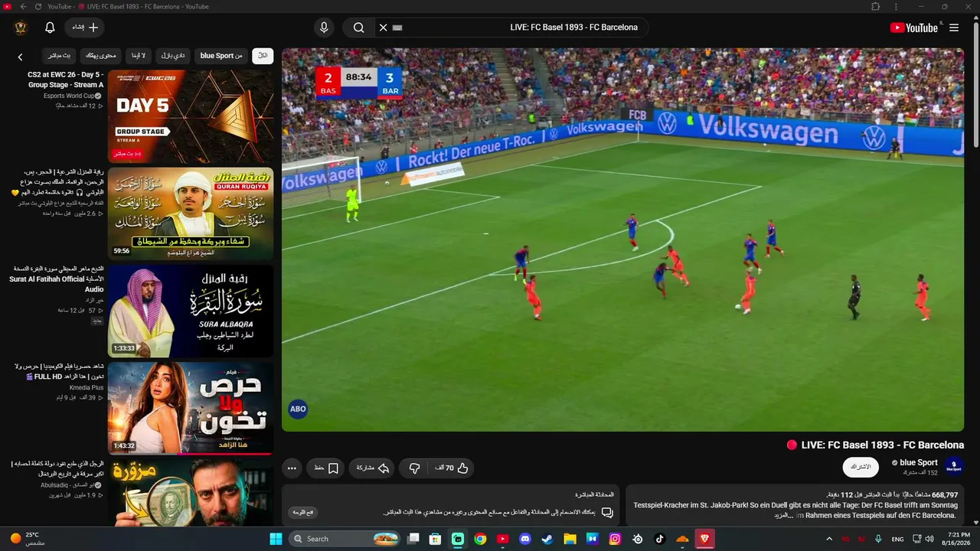Click the live video player area

coord(622,240)
